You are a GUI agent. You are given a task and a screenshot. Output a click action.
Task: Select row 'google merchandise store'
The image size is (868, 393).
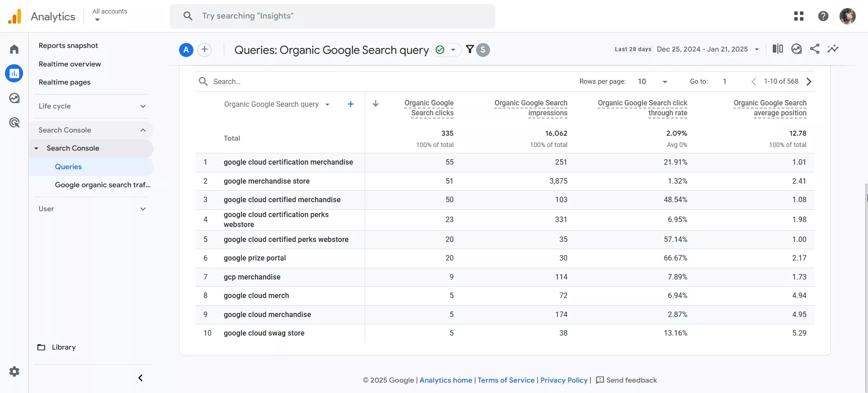(505, 181)
